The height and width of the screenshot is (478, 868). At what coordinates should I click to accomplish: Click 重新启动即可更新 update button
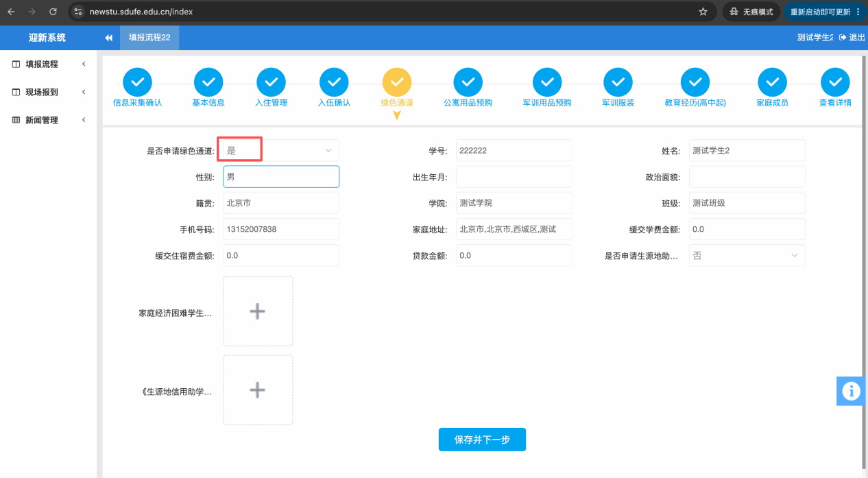click(825, 12)
